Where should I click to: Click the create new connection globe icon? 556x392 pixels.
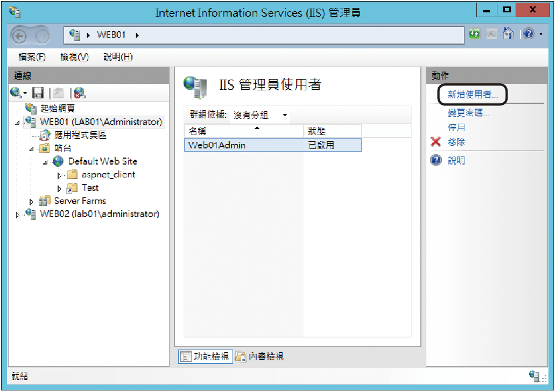(16, 93)
